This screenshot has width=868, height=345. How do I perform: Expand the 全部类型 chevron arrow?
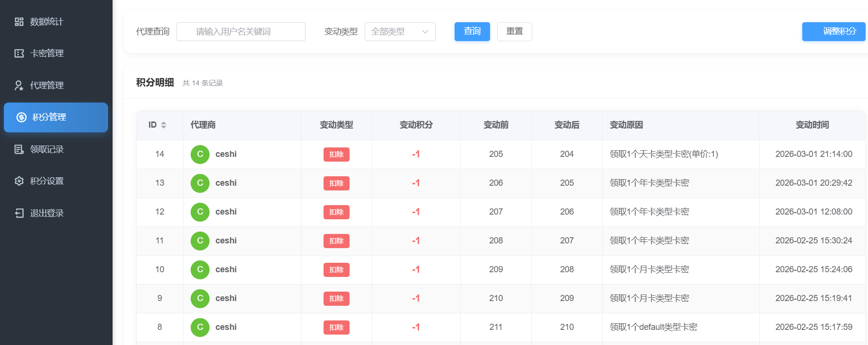coord(425,32)
